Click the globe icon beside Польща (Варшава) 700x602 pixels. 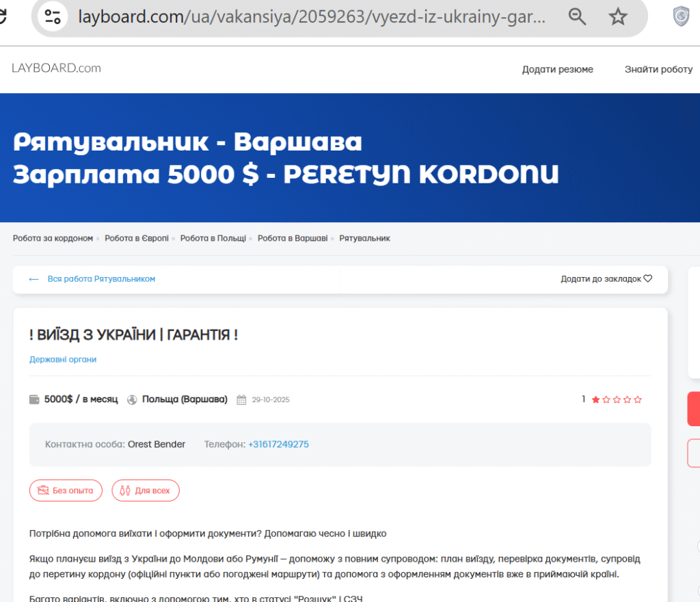133,400
